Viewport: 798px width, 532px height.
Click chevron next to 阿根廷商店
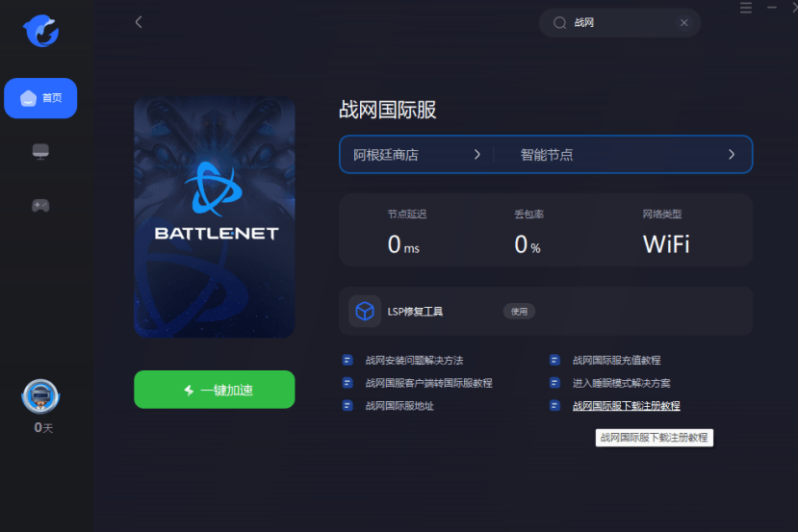tap(476, 155)
